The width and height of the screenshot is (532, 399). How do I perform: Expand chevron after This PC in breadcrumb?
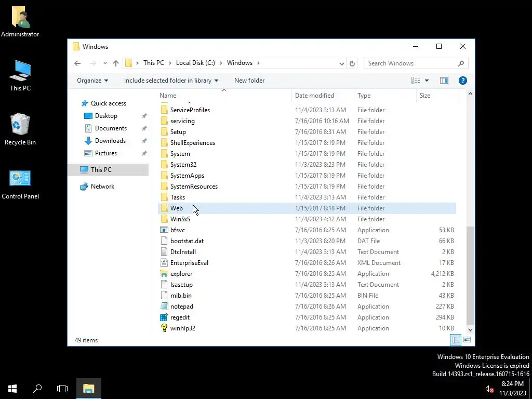point(170,63)
